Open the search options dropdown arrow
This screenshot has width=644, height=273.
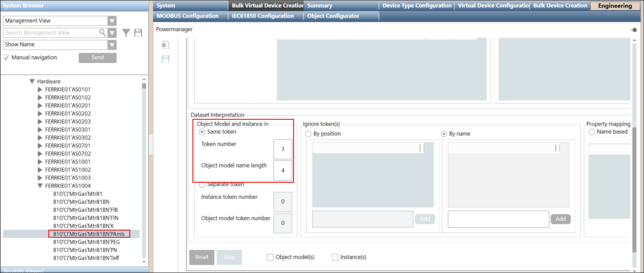(112, 33)
